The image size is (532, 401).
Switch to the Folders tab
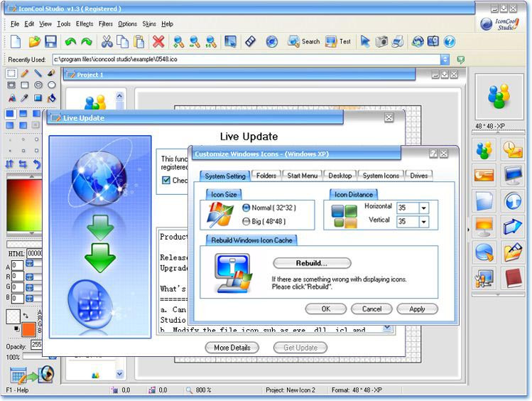[x=266, y=176]
